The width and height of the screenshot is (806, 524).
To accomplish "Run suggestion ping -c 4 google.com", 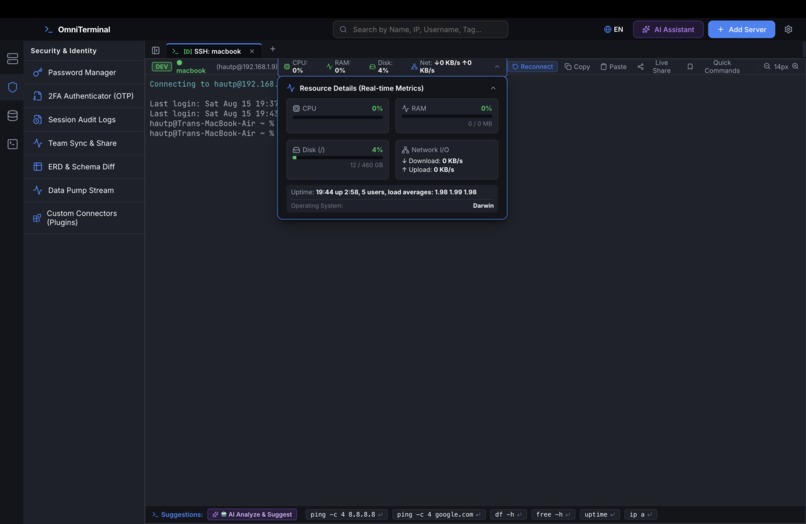I will pyautogui.click(x=438, y=514).
